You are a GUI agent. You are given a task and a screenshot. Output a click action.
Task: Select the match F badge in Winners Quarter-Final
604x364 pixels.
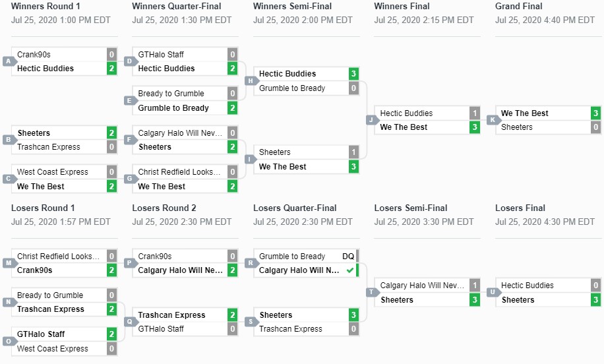click(129, 140)
